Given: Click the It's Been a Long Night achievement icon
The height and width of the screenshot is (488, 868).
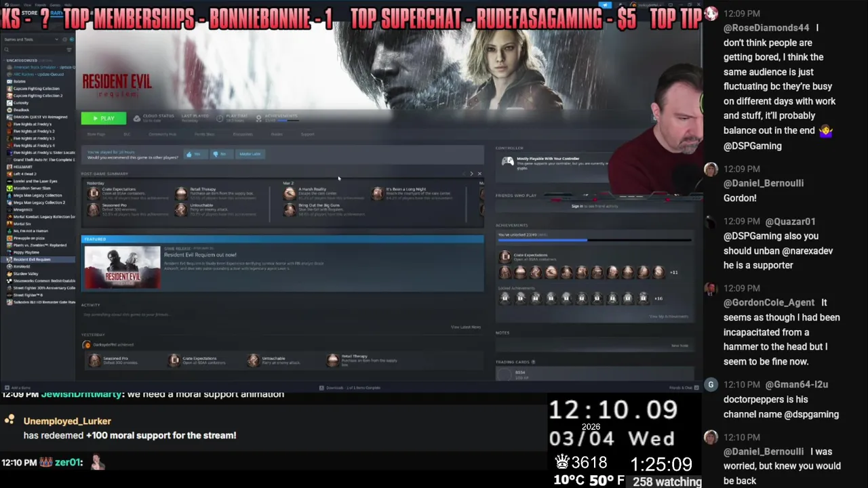Looking at the screenshot, I should click(x=377, y=193).
